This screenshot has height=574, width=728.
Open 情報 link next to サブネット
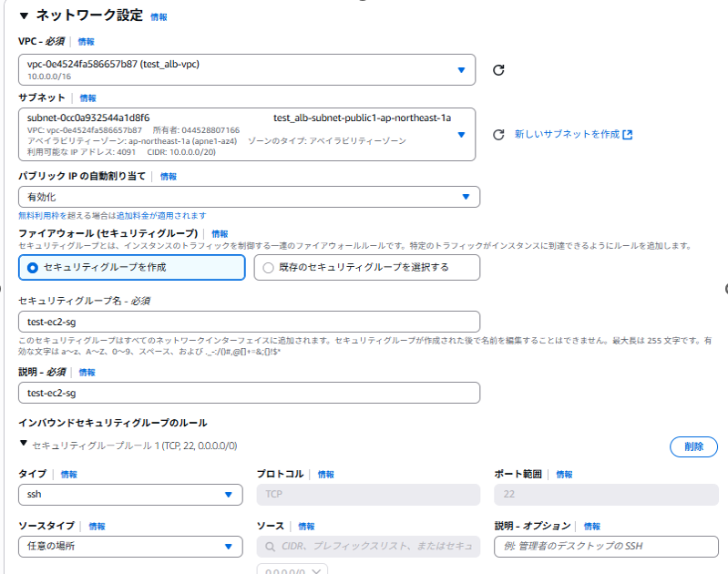click(x=87, y=98)
